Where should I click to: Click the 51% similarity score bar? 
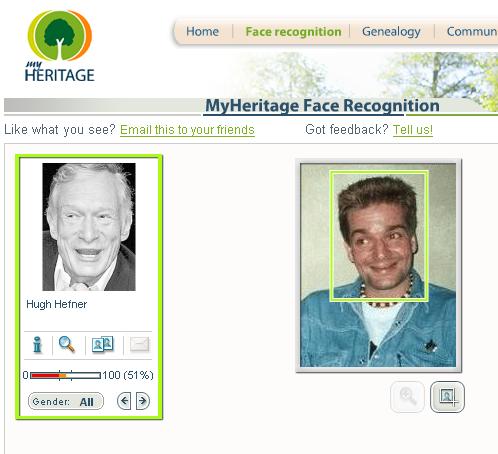coord(66,375)
